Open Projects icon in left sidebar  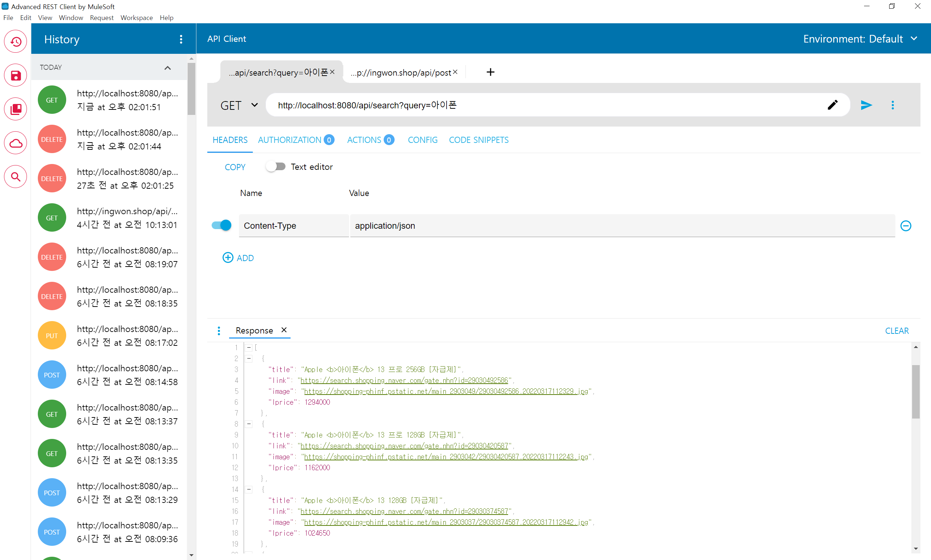pos(16,109)
